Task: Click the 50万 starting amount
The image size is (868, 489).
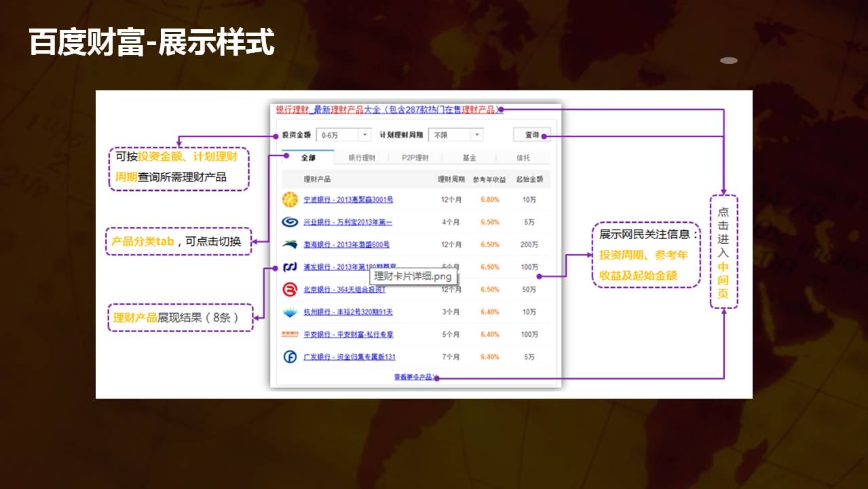Action: tap(529, 289)
